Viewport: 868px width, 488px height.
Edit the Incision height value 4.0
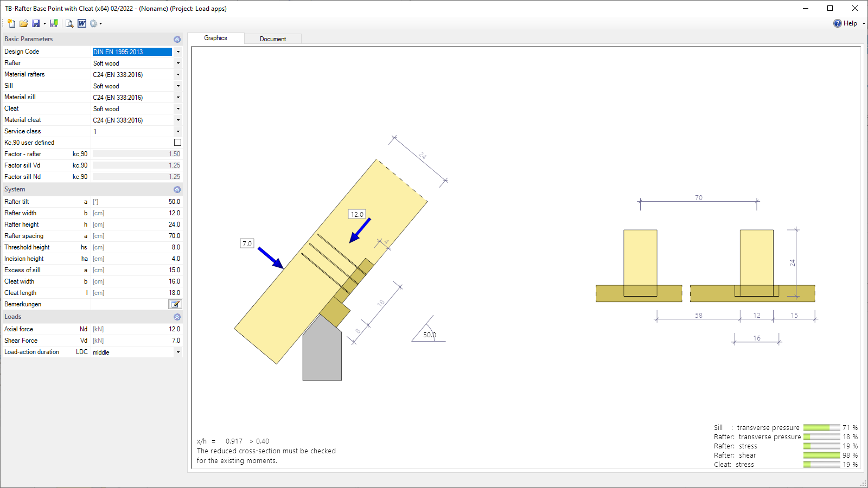[x=137, y=259]
